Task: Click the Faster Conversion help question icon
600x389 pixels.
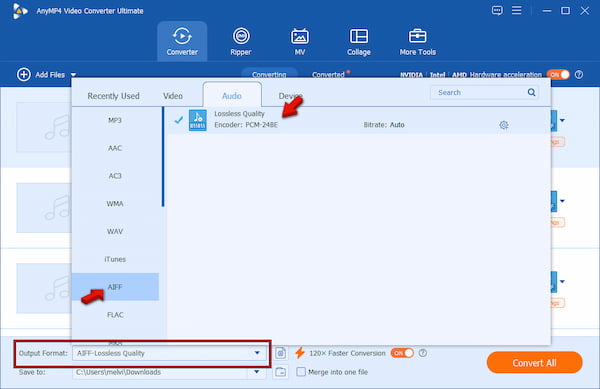Action: click(x=422, y=353)
